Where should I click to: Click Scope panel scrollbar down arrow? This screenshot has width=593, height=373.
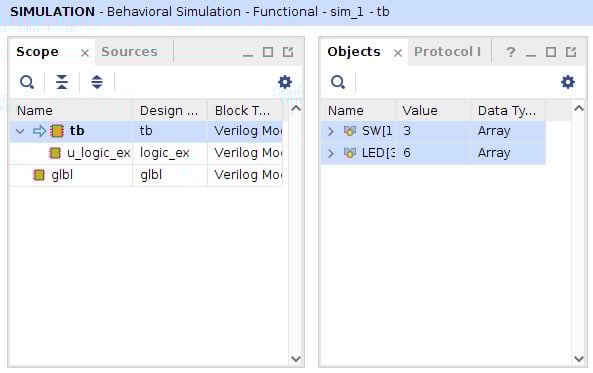pyautogui.click(x=296, y=359)
